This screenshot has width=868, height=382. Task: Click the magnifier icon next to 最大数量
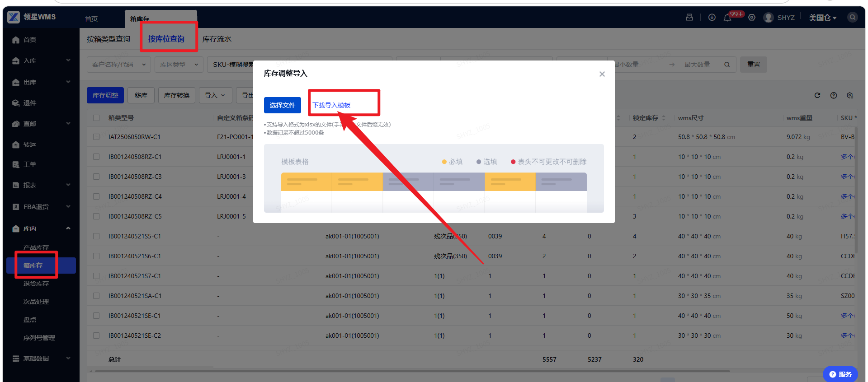coord(727,65)
